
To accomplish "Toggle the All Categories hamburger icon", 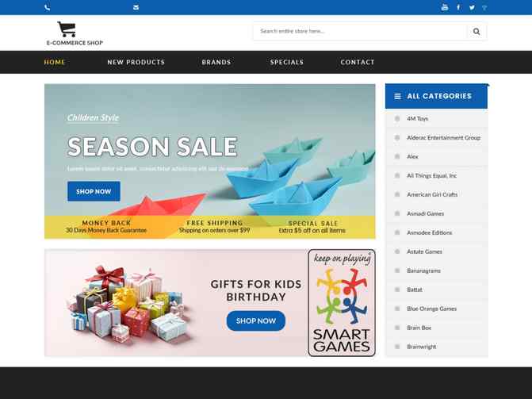I will point(397,97).
